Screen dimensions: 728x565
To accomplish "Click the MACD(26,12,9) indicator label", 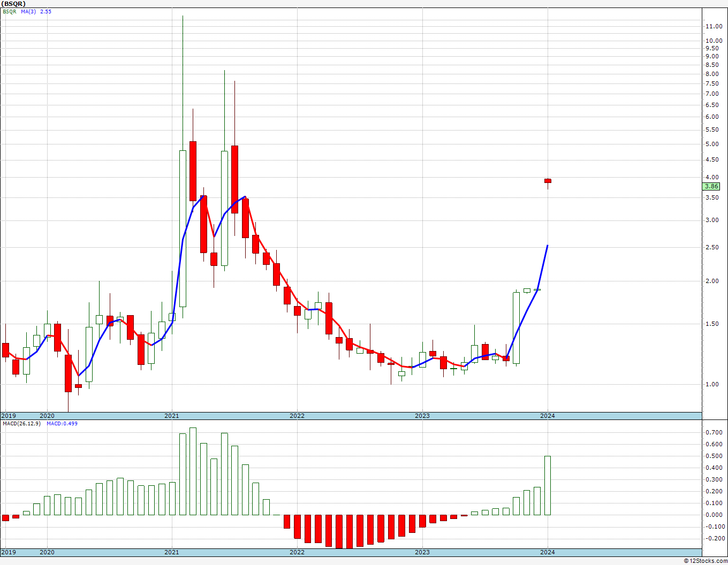I will (21, 424).
